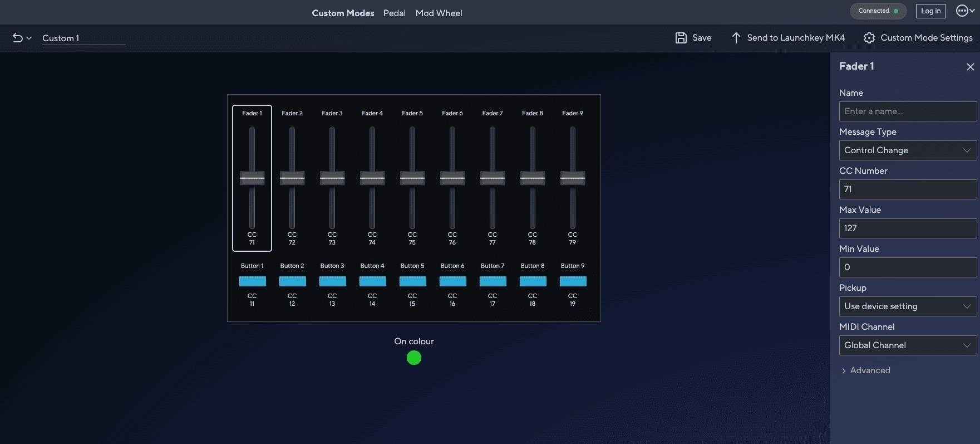Select the blue Button 7 pad
Image resolution: width=980 pixels, height=444 pixels.
coord(493,281)
